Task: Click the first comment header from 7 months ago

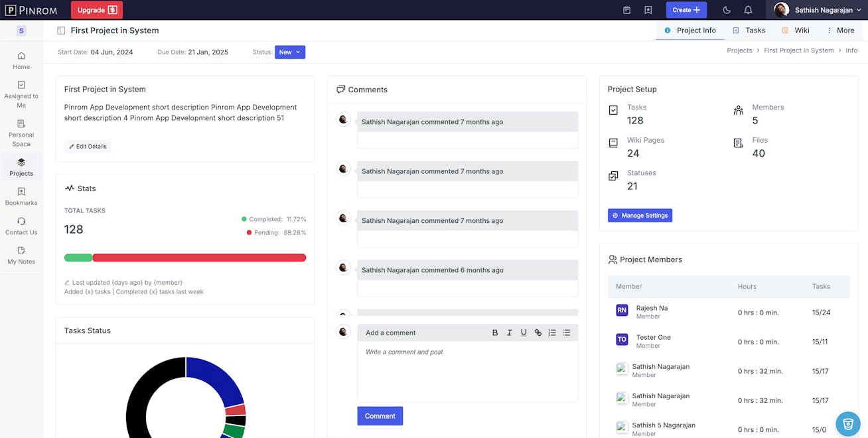Action: click(467, 121)
